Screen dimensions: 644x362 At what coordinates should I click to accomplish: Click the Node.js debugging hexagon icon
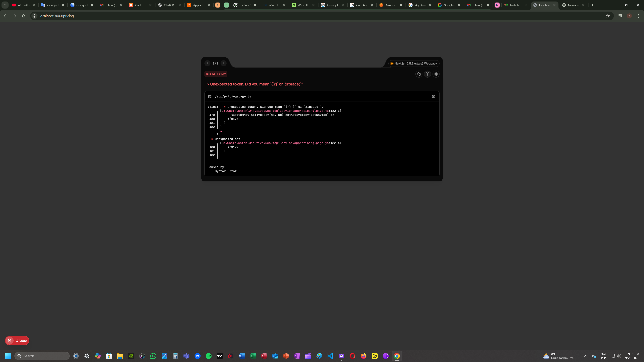pos(436,74)
